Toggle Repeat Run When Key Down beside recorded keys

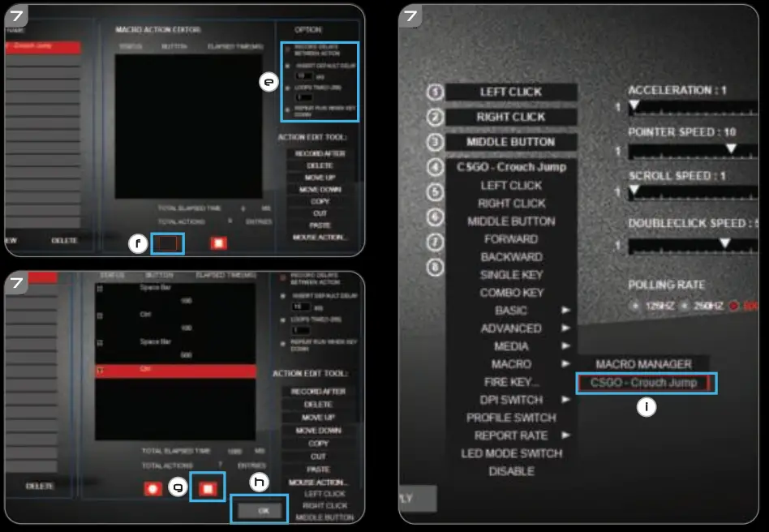pos(282,344)
